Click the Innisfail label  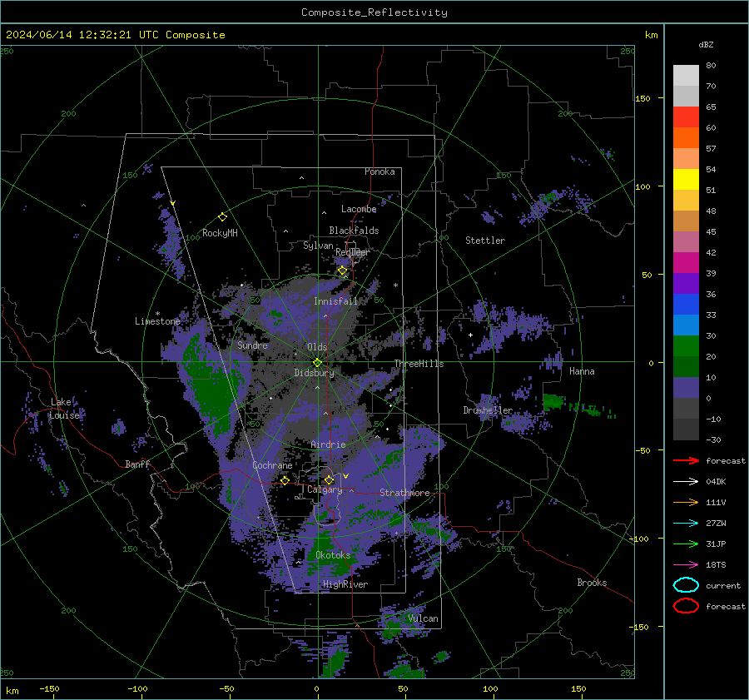(x=335, y=301)
